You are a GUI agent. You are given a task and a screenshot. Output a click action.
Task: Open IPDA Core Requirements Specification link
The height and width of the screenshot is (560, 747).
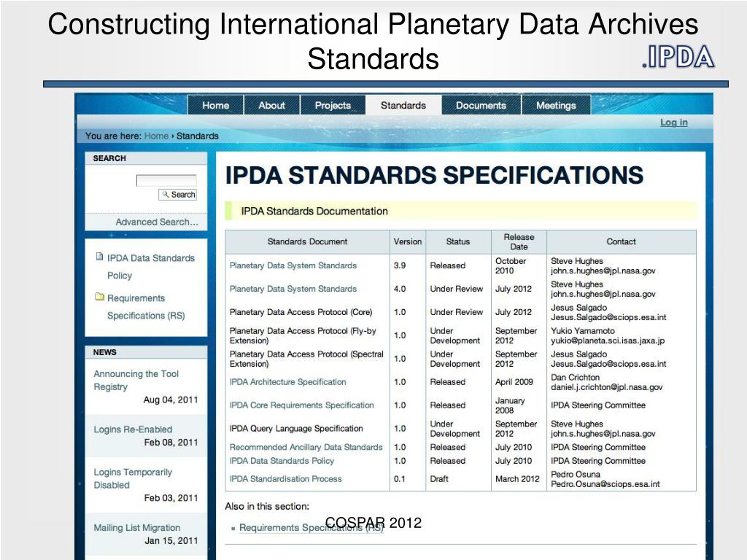(x=301, y=405)
